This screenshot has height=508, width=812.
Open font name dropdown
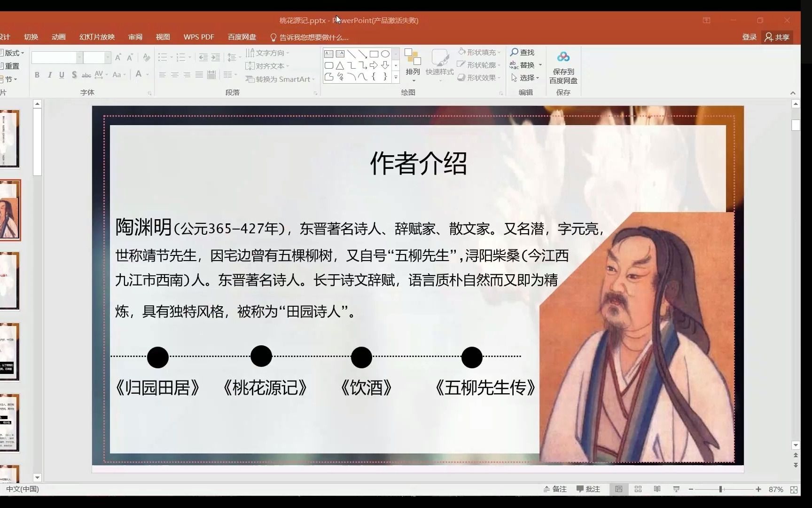(79, 57)
